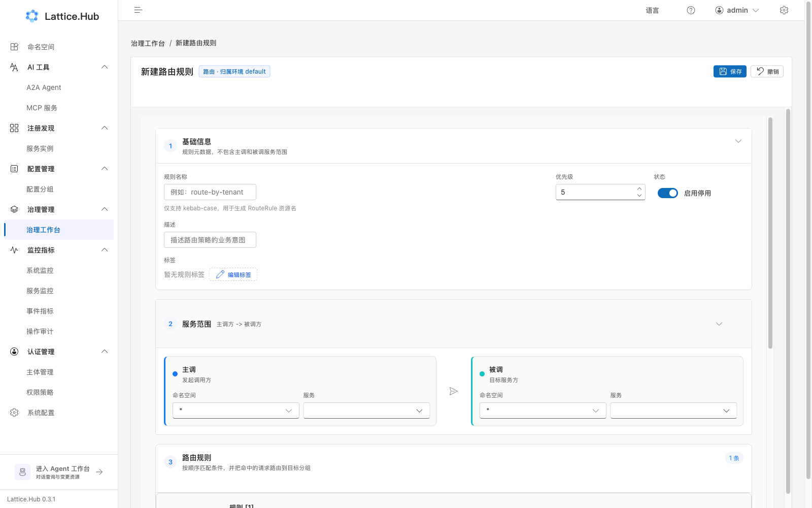Open 权限策略 in the sidebar
812x508 pixels.
[x=59, y=392]
